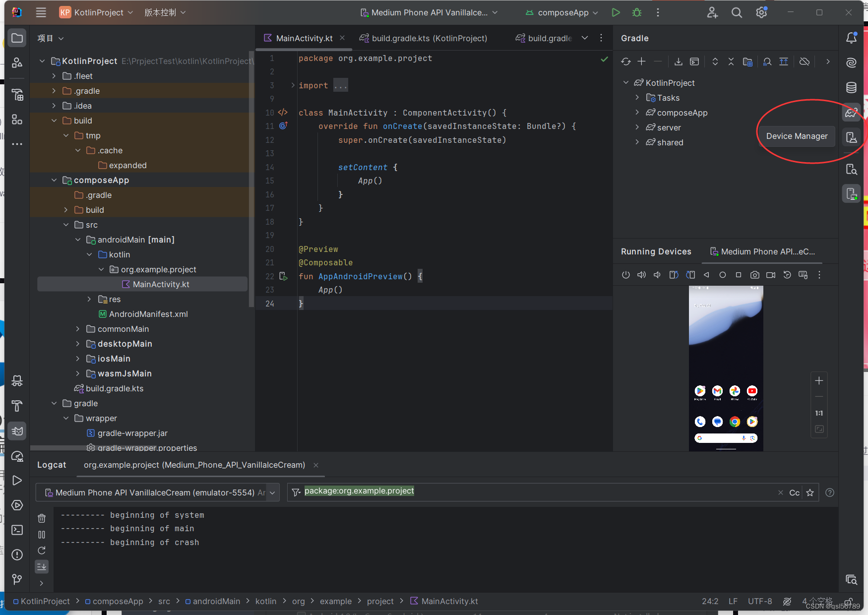Take a screenshot of the emulator screen
The height and width of the screenshot is (615, 868).
coord(754,275)
